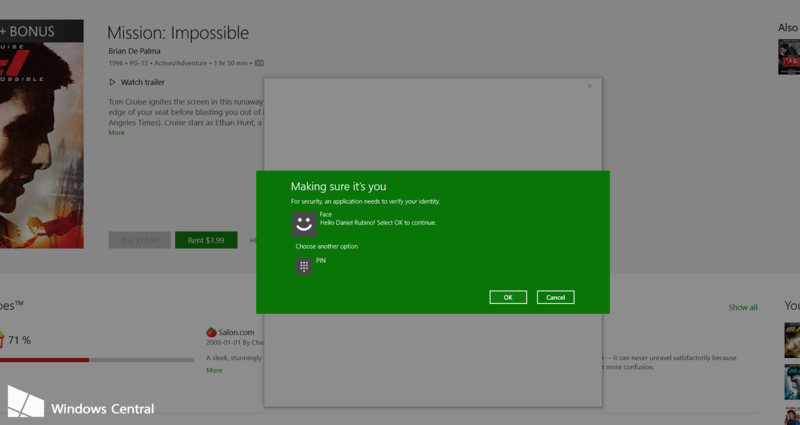The width and height of the screenshot is (800, 425).
Task: Click the Mission: Impossible title text
Action: [x=178, y=33]
